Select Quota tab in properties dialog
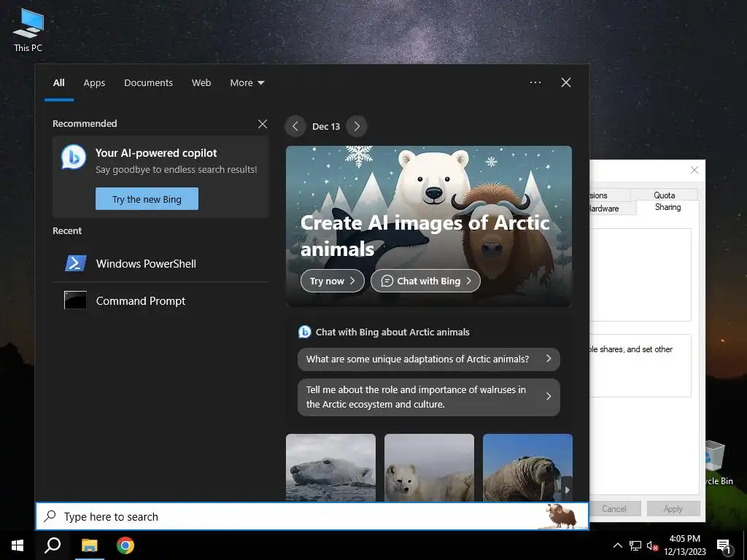Screen dimensions: 747x560 click(x=664, y=195)
